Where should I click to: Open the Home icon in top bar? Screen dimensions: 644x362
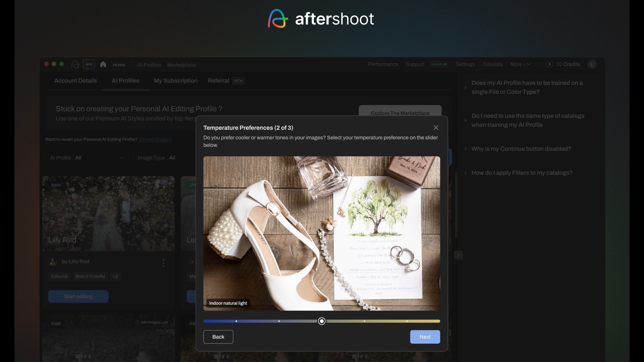tap(103, 64)
